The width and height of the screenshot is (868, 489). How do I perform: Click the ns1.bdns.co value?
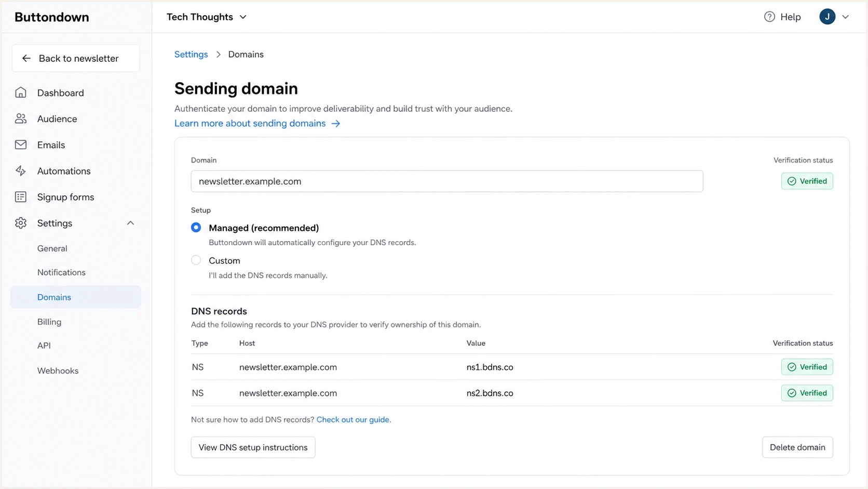490,367
